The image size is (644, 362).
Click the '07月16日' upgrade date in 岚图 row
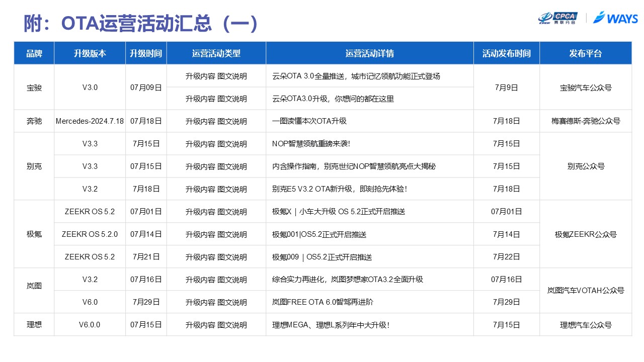(146, 280)
